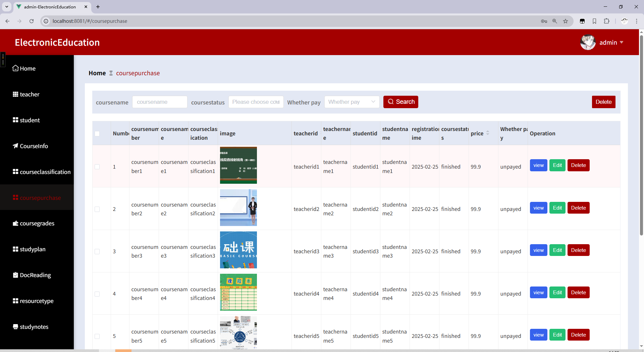Edit the row 2 course purchase
644x352 pixels.
click(557, 208)
